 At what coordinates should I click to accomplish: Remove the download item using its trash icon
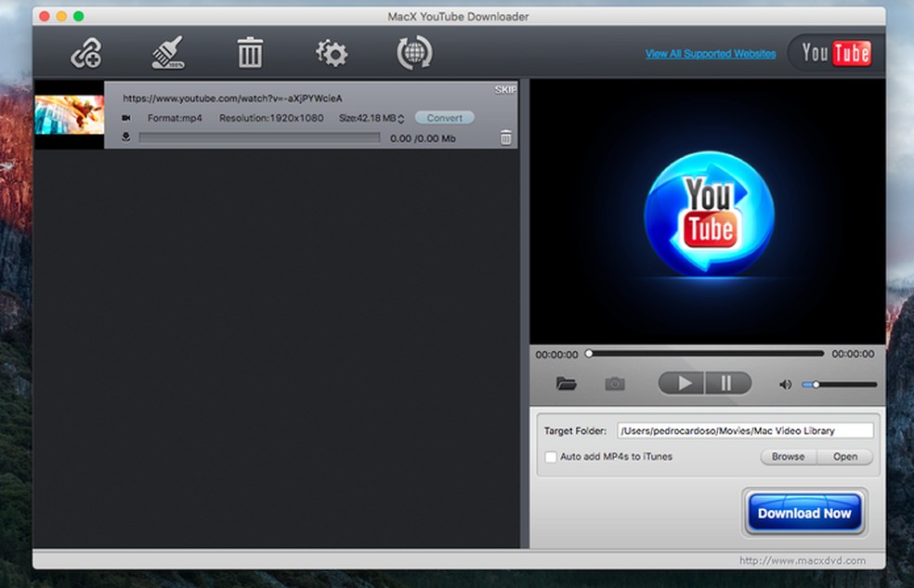pyautogui.click(x=506, y=137)
